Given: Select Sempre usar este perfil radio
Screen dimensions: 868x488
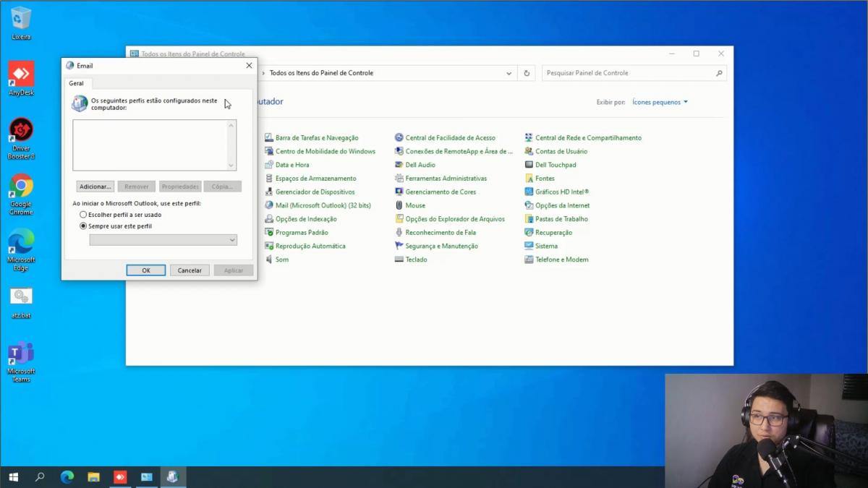Looking at the screenshot, I should pyautogui.click(x=83, y=226).
